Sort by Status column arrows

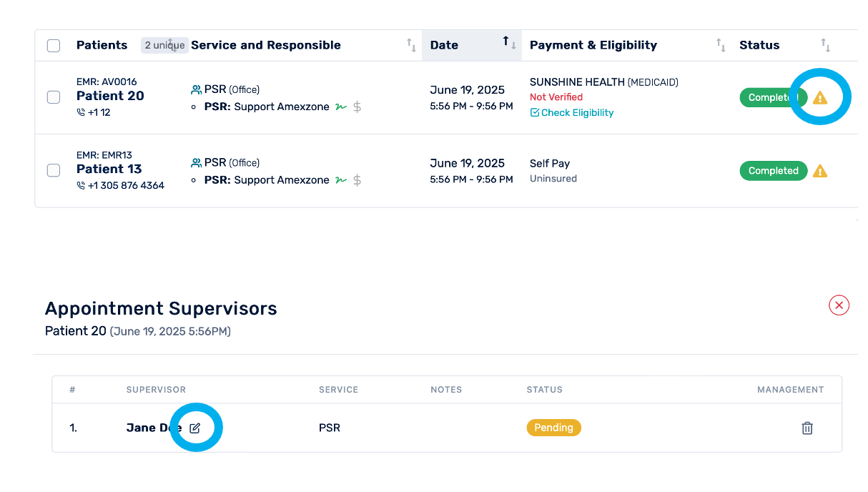[826, 45]
